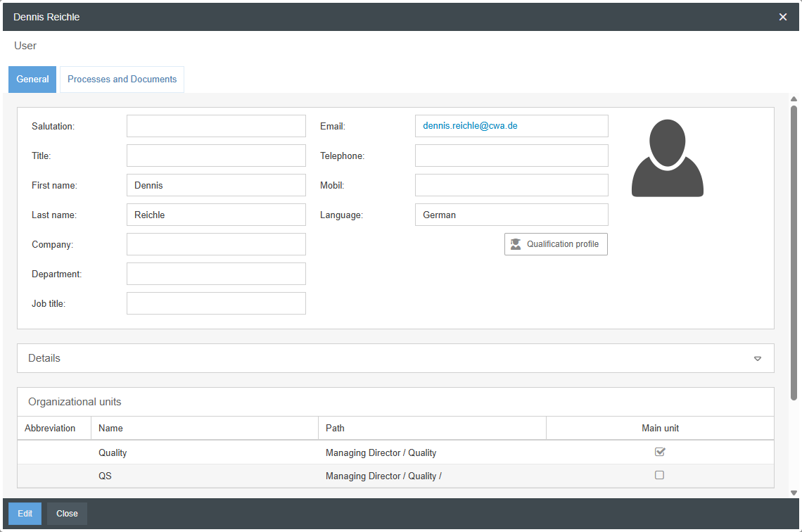Click the Company input field
The image size is (802, 532).
click(217, 244)
